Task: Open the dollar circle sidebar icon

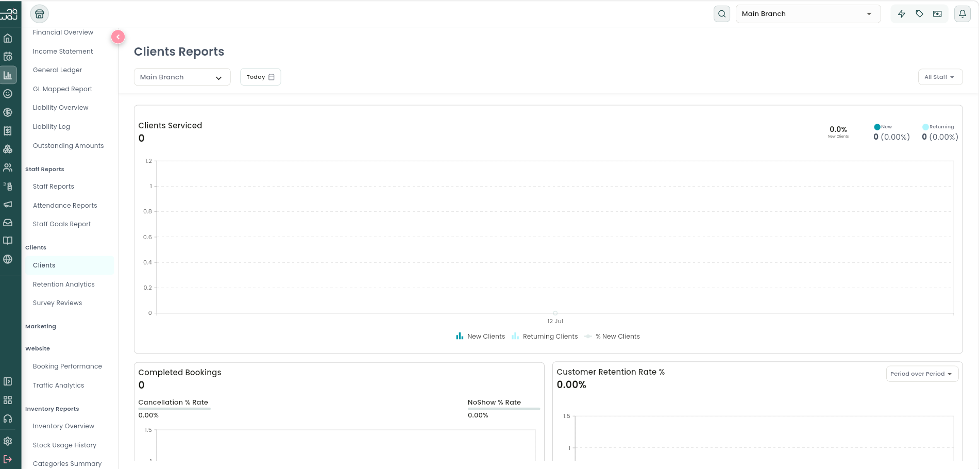Action: [x=8, y=112]
